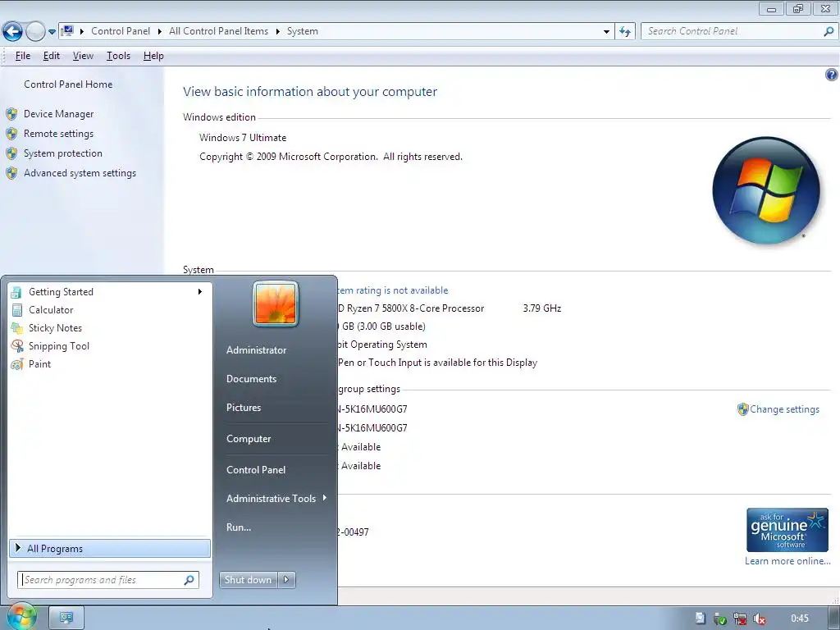Open Computer in Start menu
This screenshot has height=630, width=840.
tap(249, 439)
